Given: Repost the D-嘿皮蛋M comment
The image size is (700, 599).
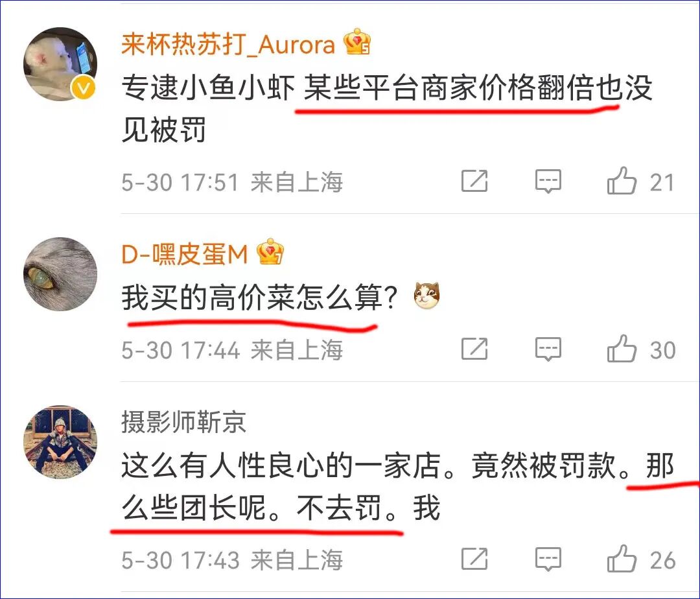Looking at the screenshot, I should click(474, 349).
